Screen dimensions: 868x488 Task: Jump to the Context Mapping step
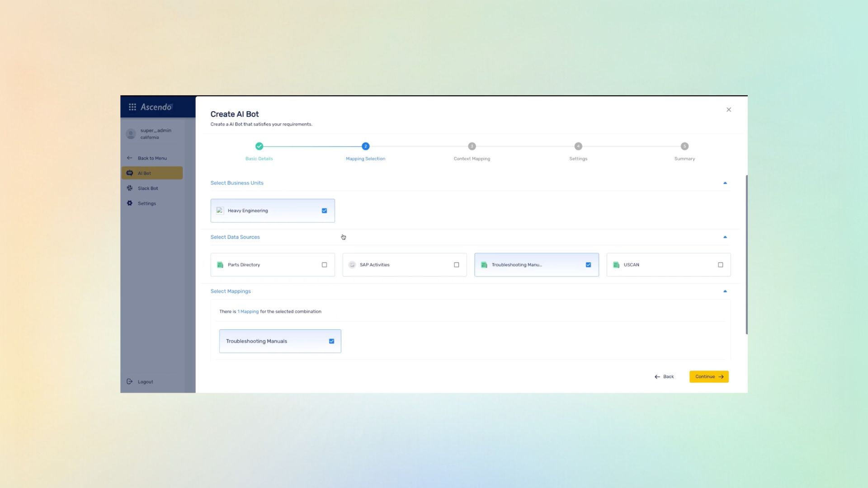[x=472, y=146]
